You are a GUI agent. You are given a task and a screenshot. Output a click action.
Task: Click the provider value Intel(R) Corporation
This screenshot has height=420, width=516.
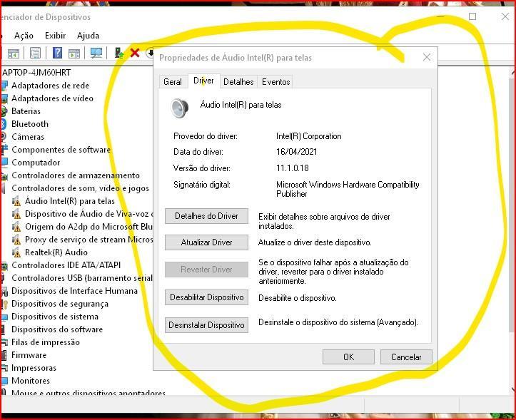click(309, 136)
